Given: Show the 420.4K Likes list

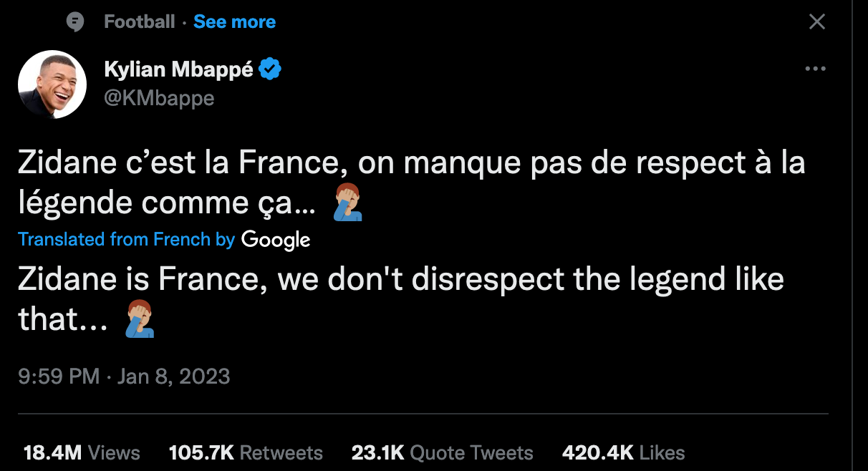Looking at the screenshot, I should (x=623, y=453).
